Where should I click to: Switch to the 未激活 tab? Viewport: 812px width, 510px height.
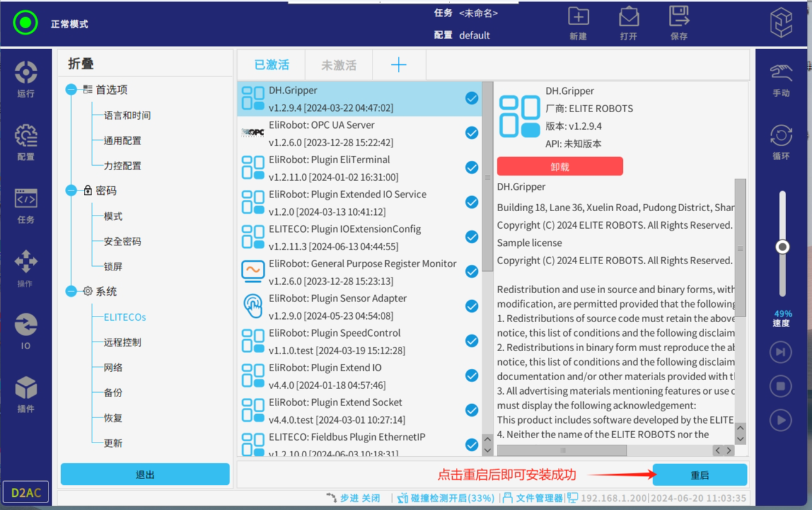[339, 65]
